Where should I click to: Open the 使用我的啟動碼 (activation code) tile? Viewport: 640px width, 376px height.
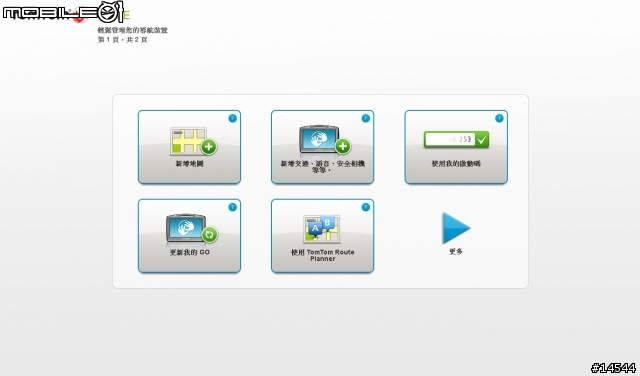click(456, 147)
